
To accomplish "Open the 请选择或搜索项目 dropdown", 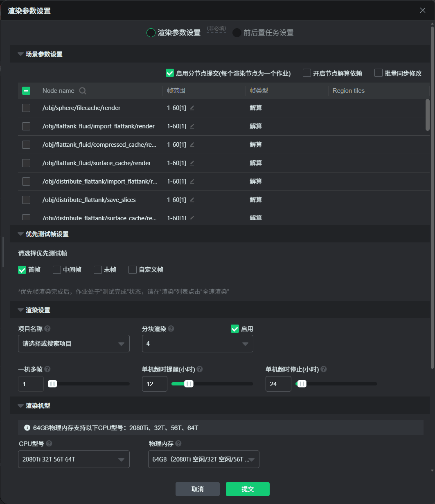I will click(x=74, y=344).
